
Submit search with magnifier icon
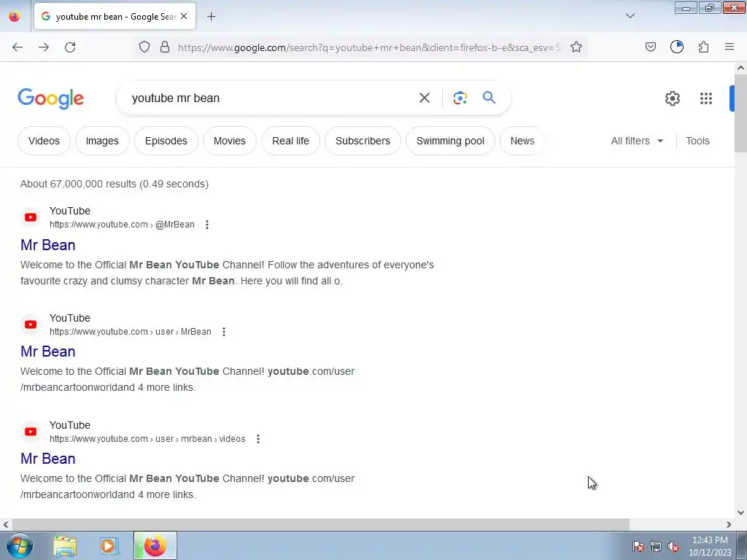tap(489, 98)
